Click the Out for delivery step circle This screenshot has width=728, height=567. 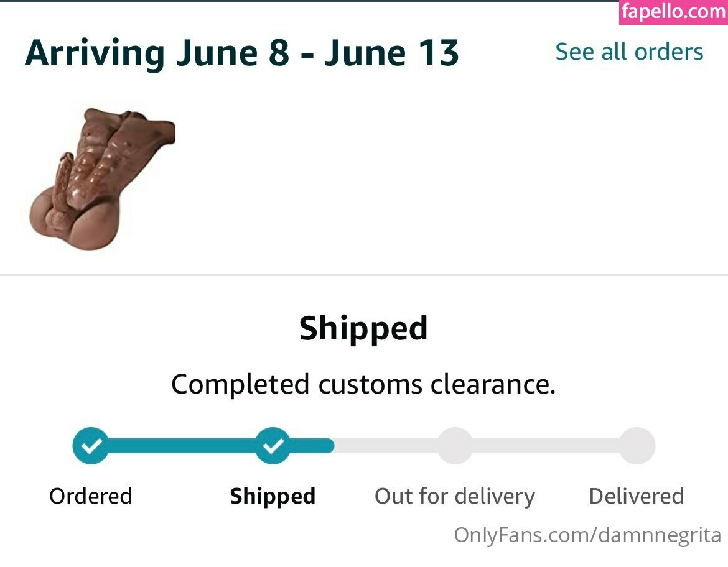click(455, 446)
